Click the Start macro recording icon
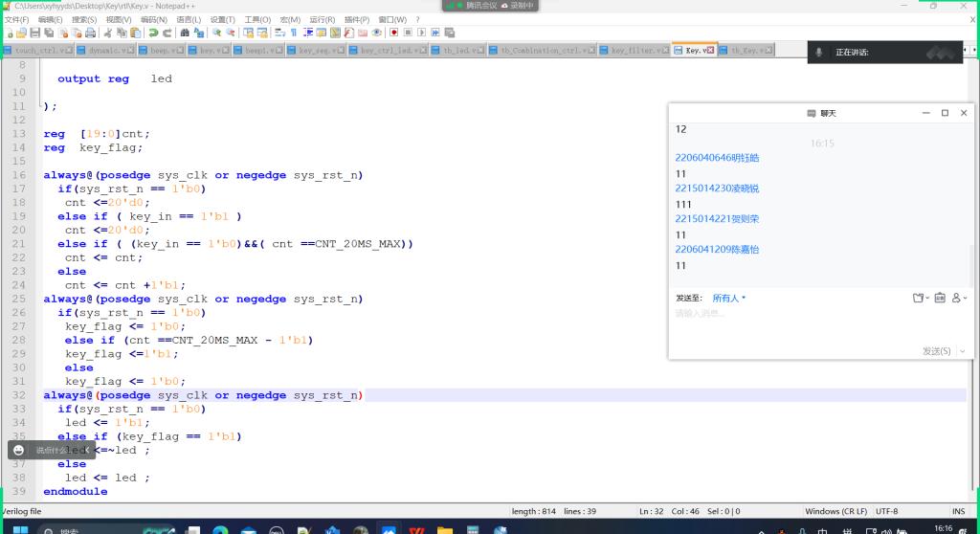980x534 pixels. tap(393, 33)
